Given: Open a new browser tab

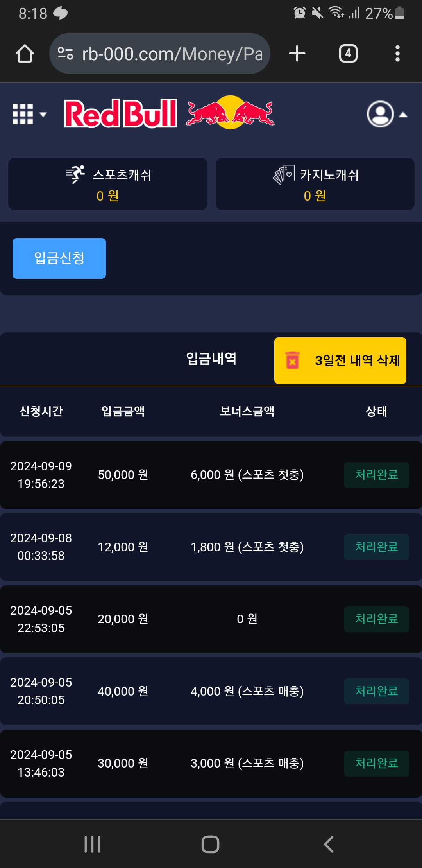Looking at the screenshot, I should pos(297,54).
